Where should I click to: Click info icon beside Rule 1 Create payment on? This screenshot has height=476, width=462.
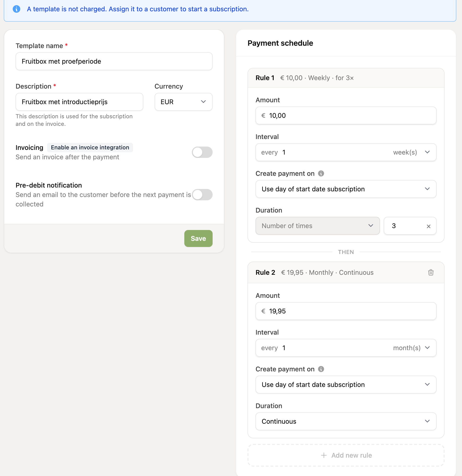click(321, 173)
